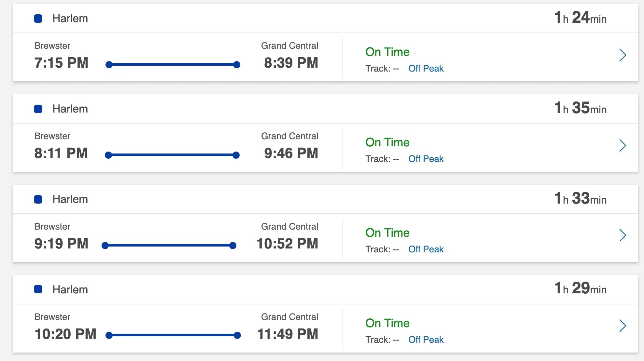Image resolution: width=644 pixels, height=361 pixels.
Task: Select the 8:39 PM Grand Central arrival time
Action: [x=291, y=63]
